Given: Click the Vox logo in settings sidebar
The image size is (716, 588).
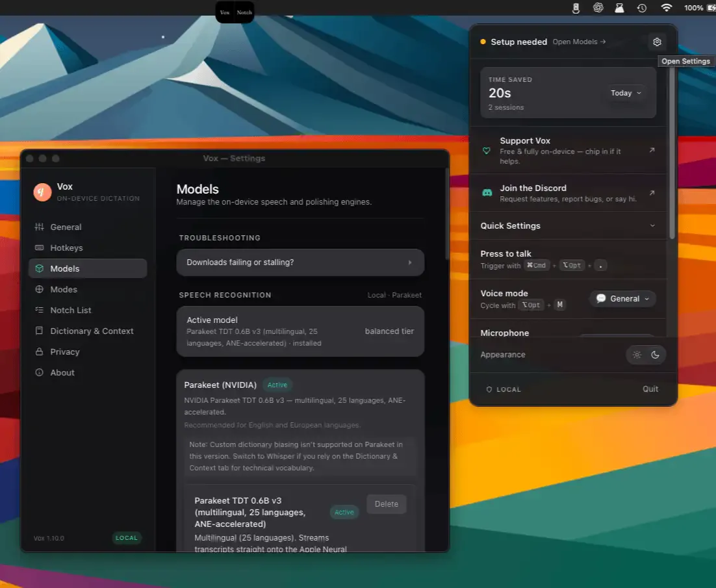Looking at the screenshot, I should pos(42,192).
